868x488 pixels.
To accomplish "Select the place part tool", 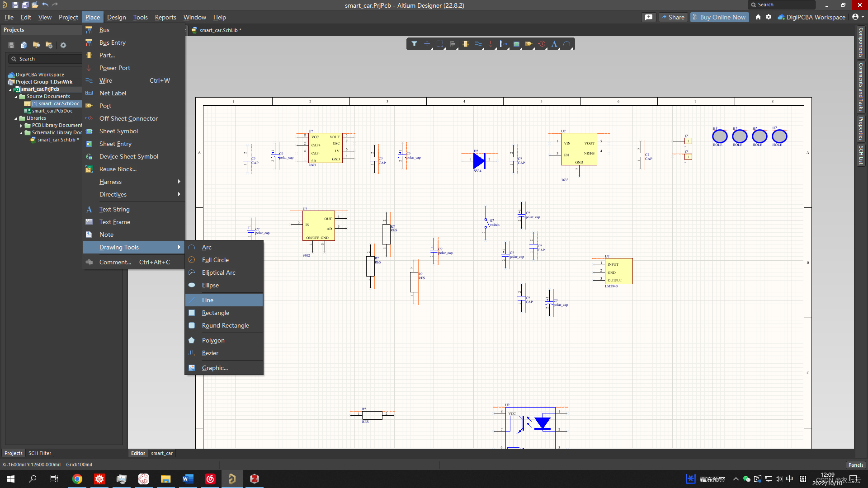I will point(465,44).
